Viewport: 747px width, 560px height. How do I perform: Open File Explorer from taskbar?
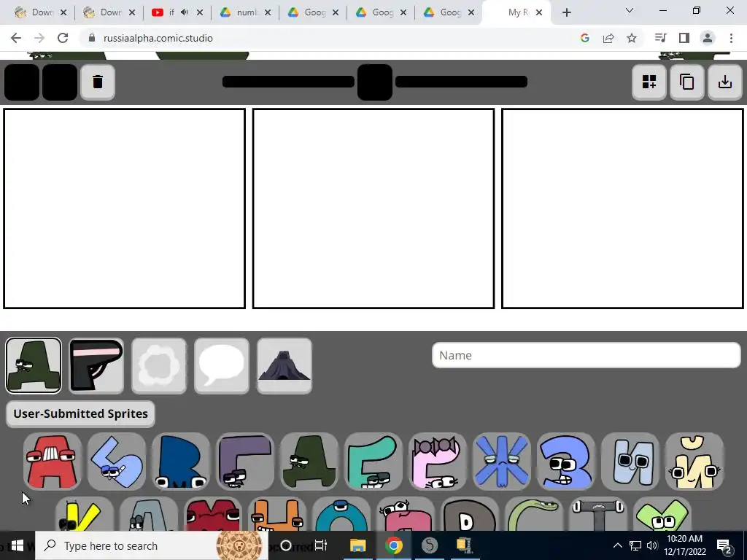tap(357, 545)
